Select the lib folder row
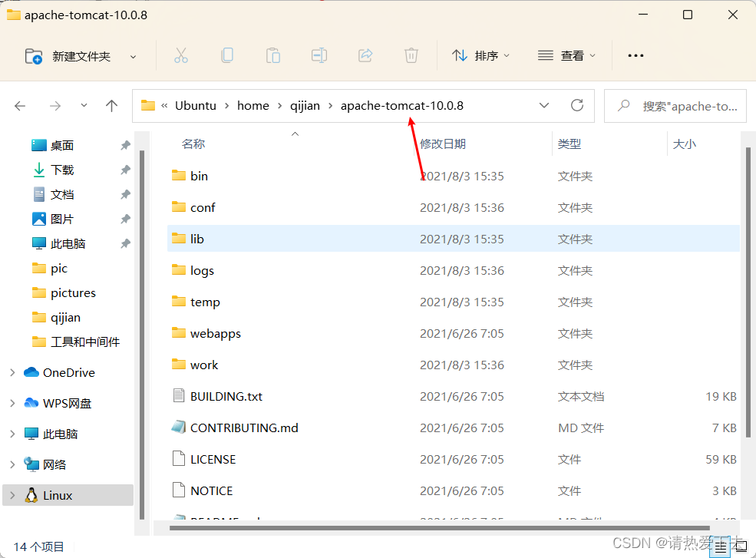 pos(453,239)
